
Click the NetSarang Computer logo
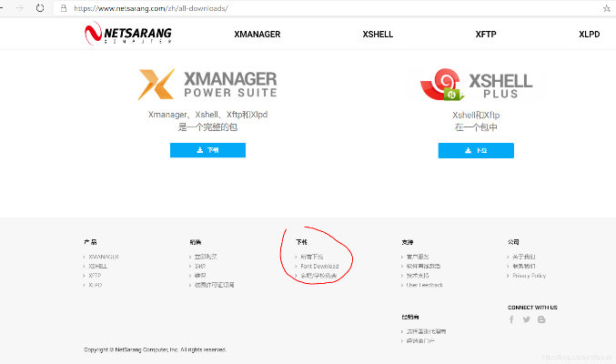pos(127,35)
